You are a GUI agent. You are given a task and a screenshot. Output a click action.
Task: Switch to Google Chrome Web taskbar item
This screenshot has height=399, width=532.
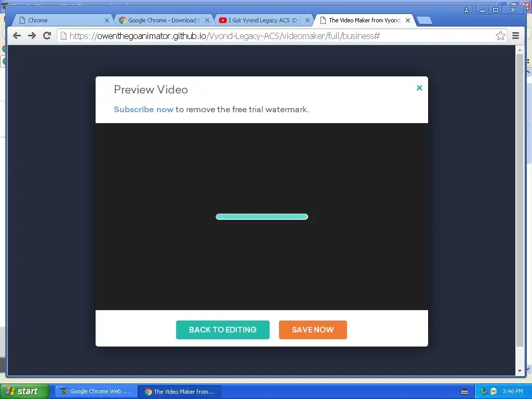pos(96,391)
